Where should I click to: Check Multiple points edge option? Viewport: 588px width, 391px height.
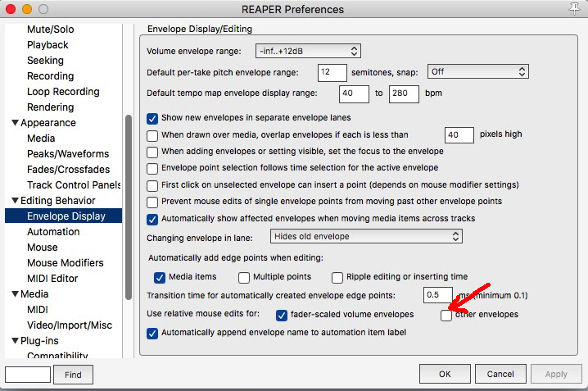[244, 278]
